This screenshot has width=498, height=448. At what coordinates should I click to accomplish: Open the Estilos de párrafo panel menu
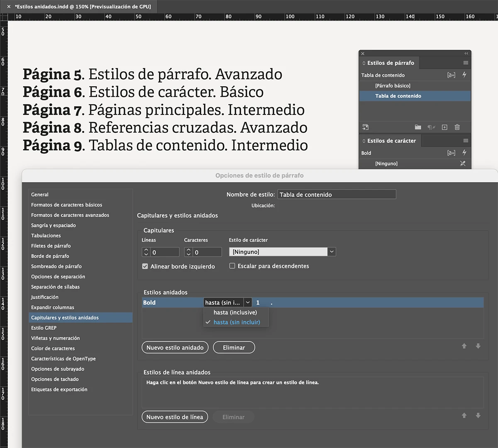tap(466, 63)
